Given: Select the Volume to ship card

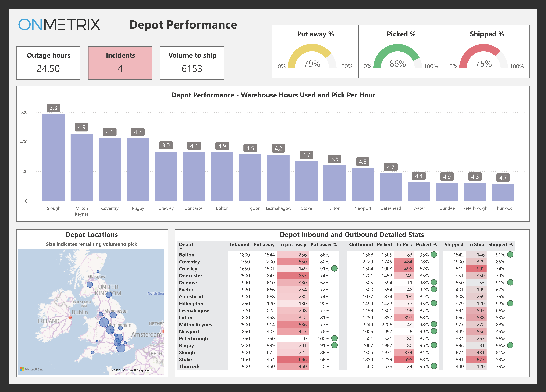Looking at the screenshot, I should [192, 63].
